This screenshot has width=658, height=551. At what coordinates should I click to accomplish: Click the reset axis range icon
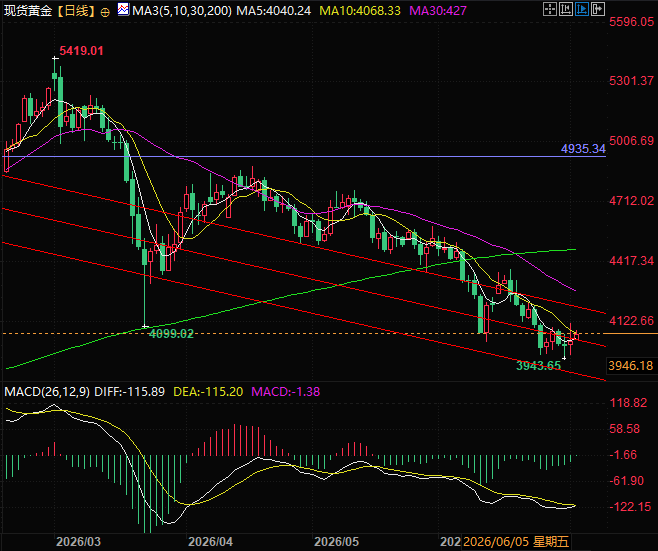coord(566,9)
